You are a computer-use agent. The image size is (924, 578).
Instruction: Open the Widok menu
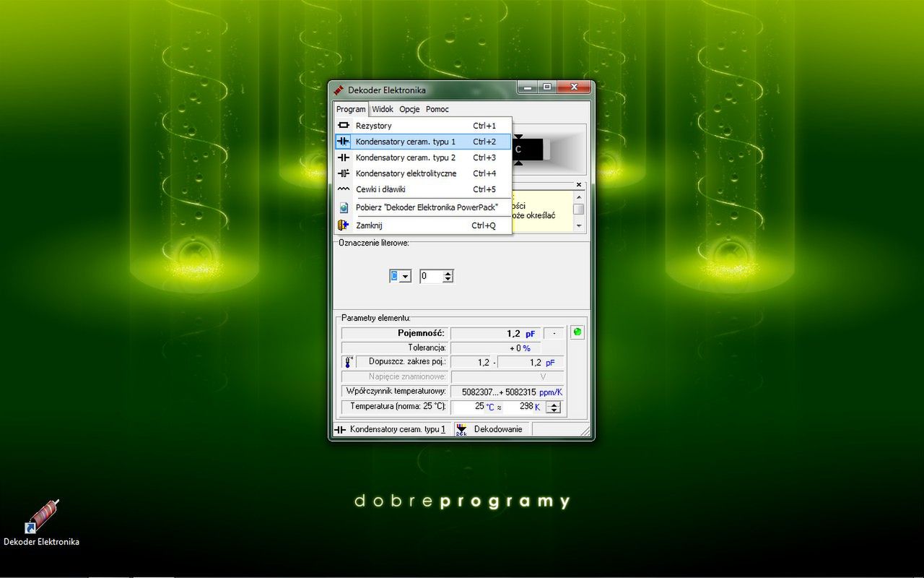point(383,109)
